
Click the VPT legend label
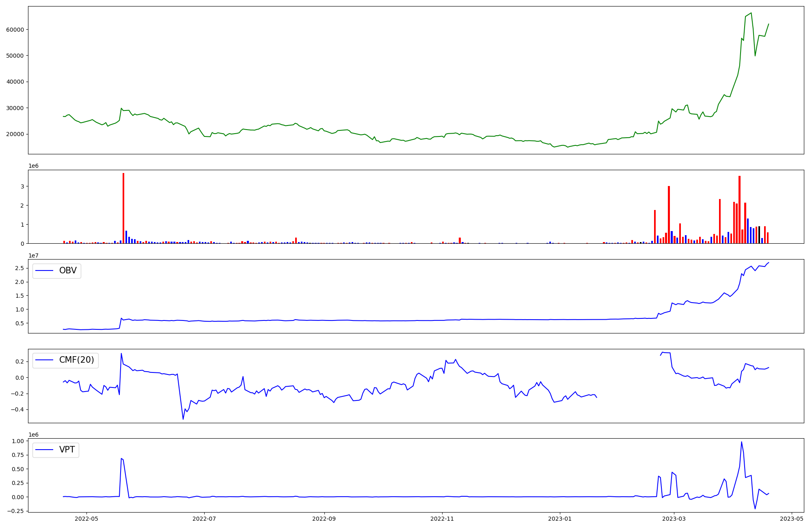pyautogui.click(x=67, y=450)
